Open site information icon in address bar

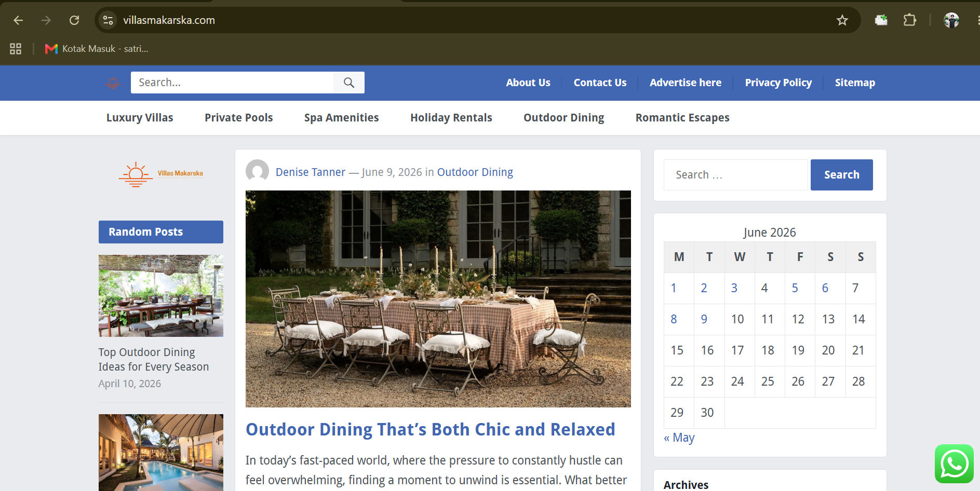(x=108, y=20)
